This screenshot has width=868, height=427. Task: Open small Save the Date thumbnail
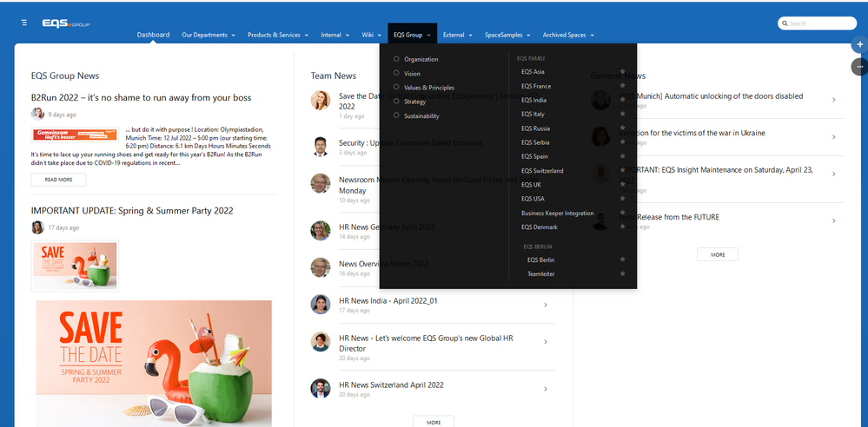pyautogui.click(x=75, y=266)
